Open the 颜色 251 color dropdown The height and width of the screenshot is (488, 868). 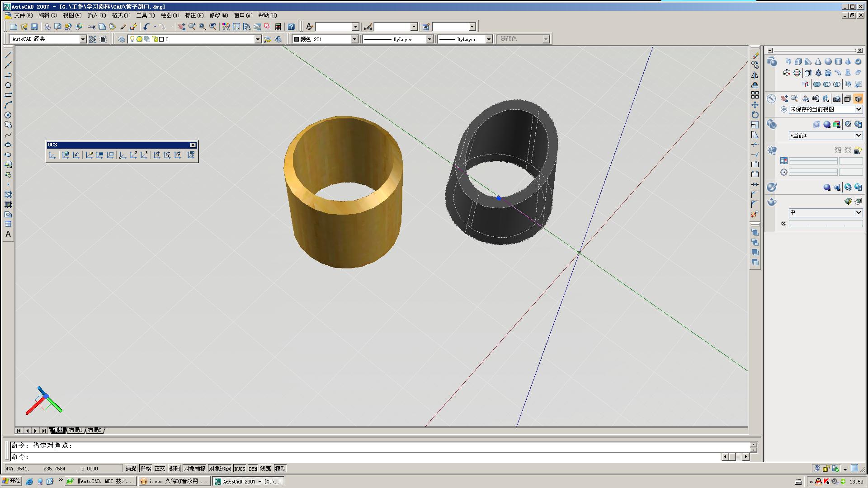click(x=354, y=39)
